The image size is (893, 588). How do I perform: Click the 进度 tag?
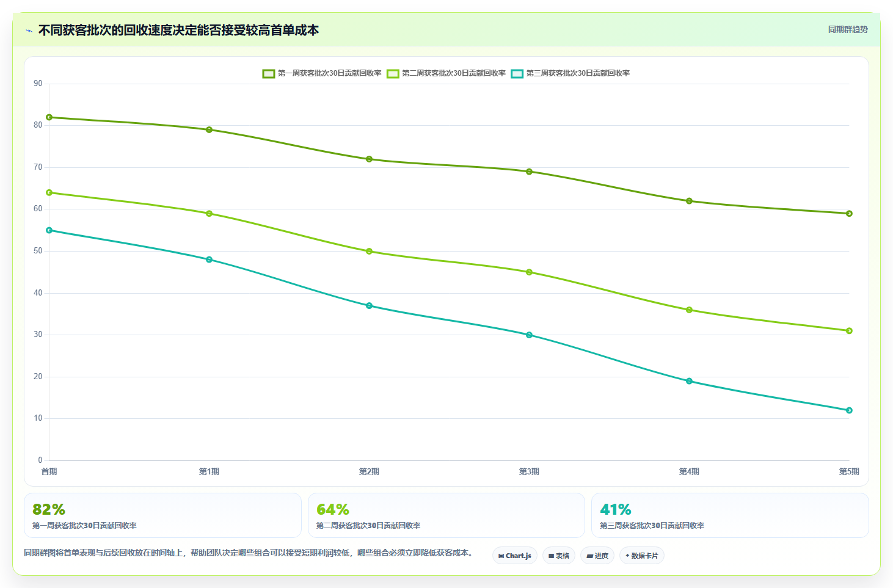(597, 556)
